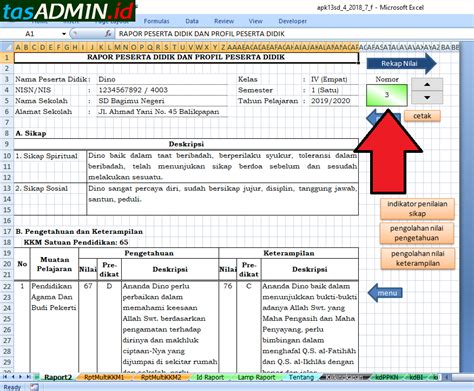Click the blue menu arrow shape
474x391 pixels.
[385, 293]
